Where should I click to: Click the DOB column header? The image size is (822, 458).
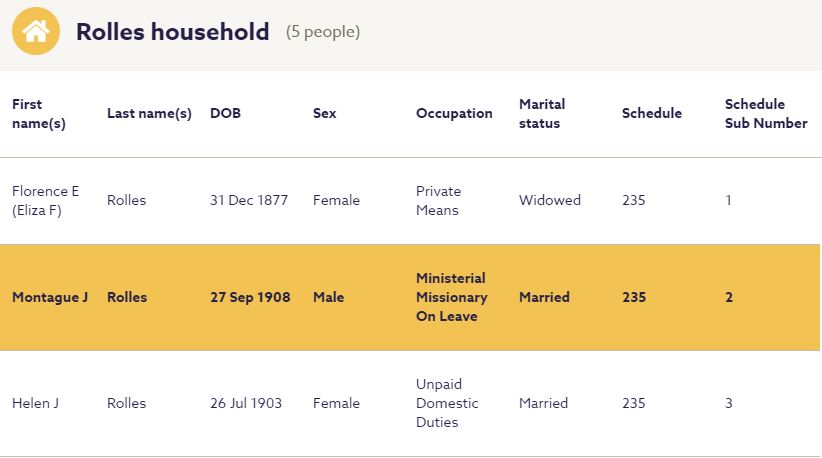225,113
